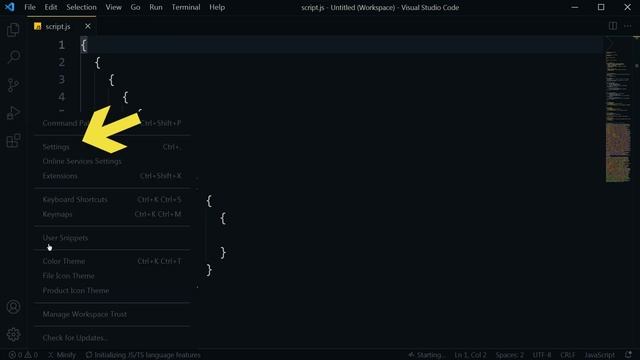Click line number 3 in the gutter
Screen dimensions: 640x360
(61, 79)
